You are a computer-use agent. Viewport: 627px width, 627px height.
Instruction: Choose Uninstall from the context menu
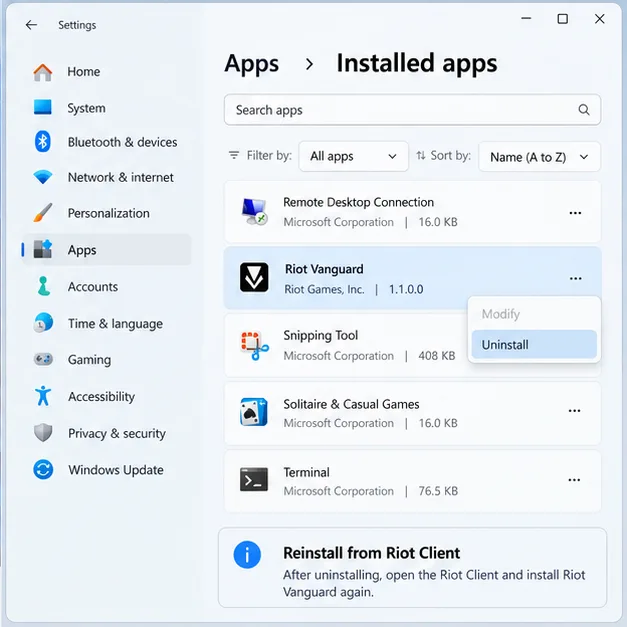tap(534, 344)
